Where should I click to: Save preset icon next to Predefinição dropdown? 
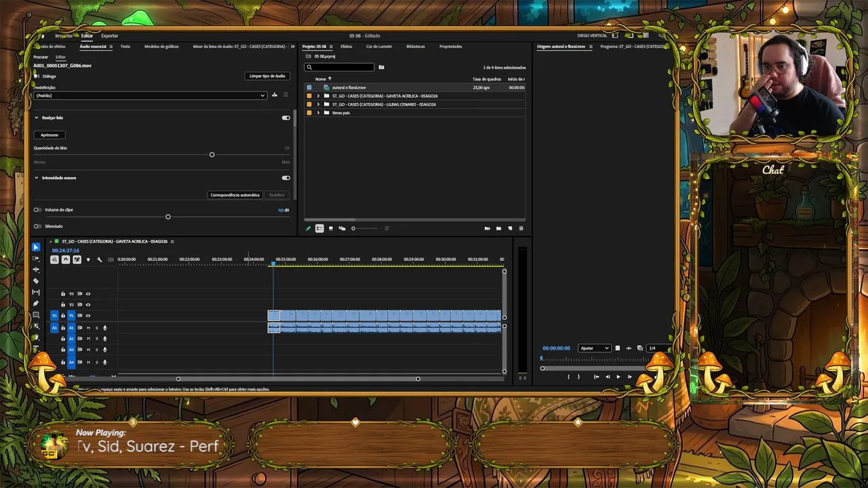click(x=275, y=95)
